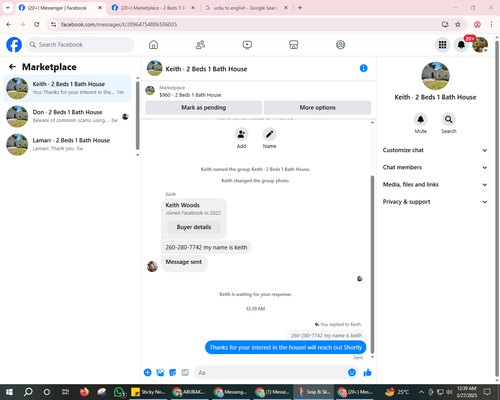Choose a GIF icon in composer
Screen dimensions: 500x400
185,372
